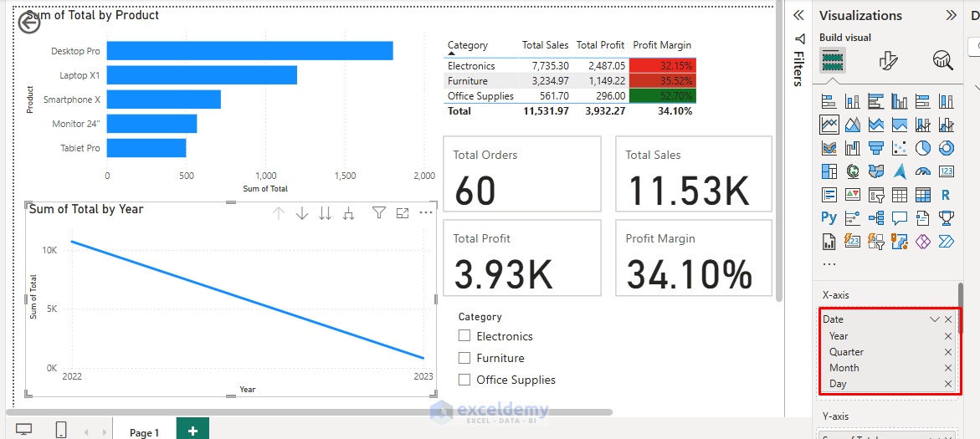This screenshot has height=439, width=980.
Task: Add a new report page
Action: (x=192, y=431)
